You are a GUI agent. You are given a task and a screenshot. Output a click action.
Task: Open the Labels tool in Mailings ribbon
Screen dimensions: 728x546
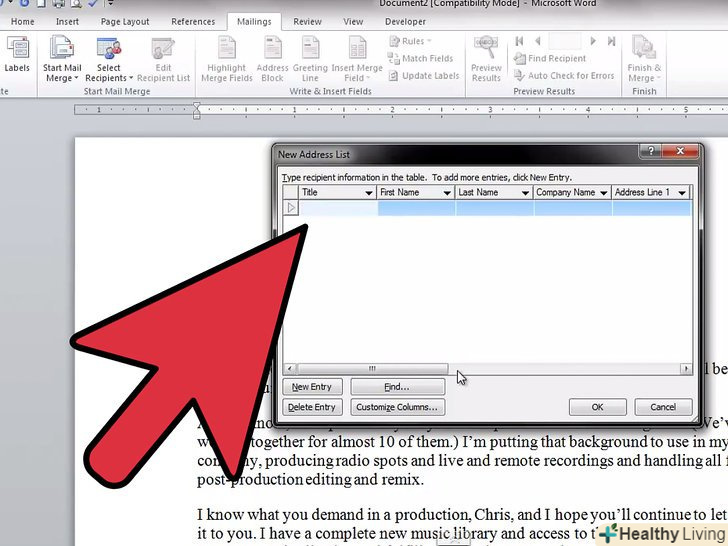tap(17, 54)
